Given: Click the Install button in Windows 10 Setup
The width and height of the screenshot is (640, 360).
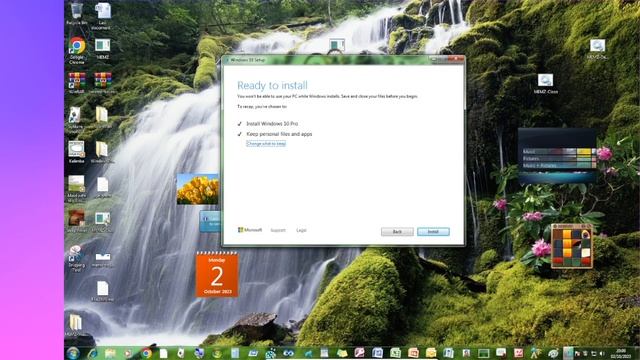Looking at the screenshot, I should click(433, 231).
